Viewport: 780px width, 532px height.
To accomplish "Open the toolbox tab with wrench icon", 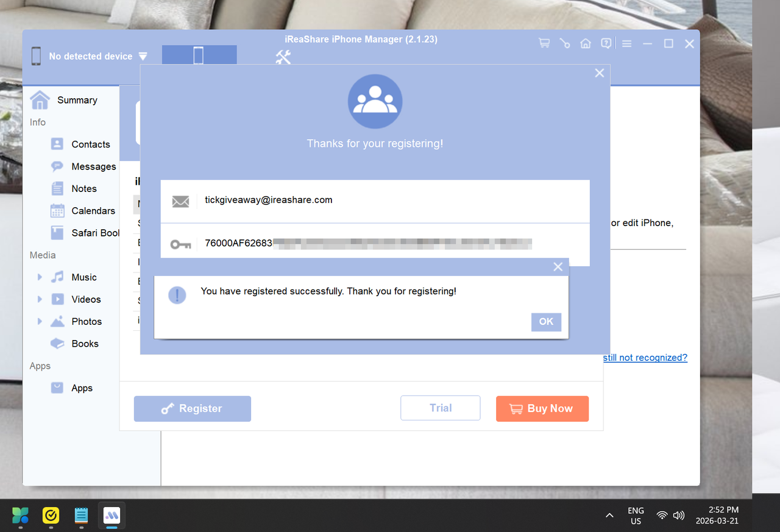I will [x=283, y=57].
